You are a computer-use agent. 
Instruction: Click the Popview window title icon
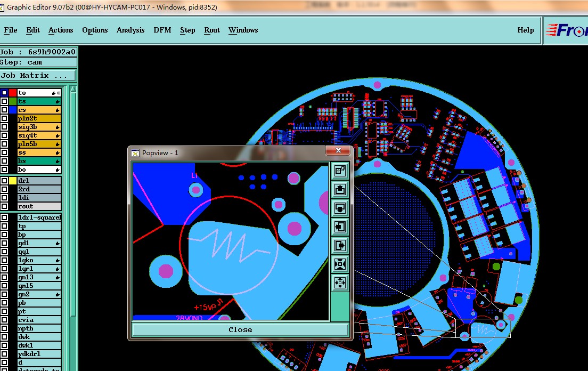click(135, 153)
